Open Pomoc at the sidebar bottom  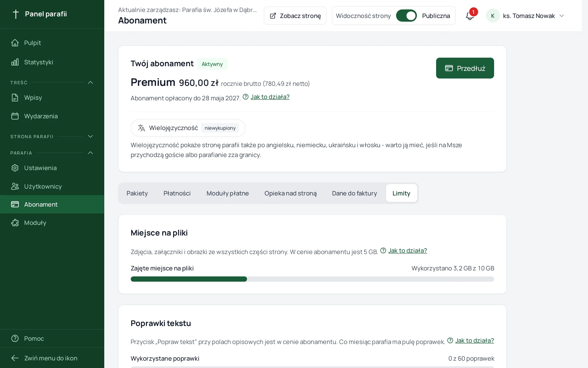click(52, 339)
